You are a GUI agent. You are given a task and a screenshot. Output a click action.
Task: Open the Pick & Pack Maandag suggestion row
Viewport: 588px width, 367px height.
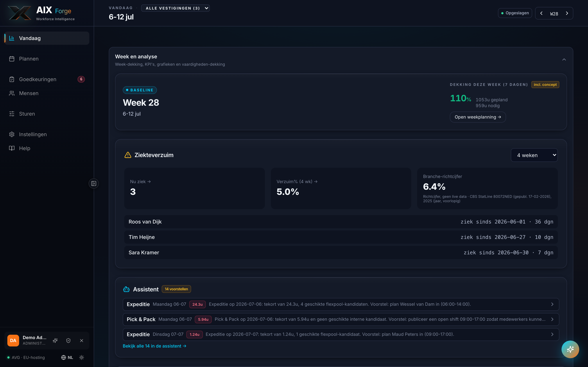(x=341, y=319)
